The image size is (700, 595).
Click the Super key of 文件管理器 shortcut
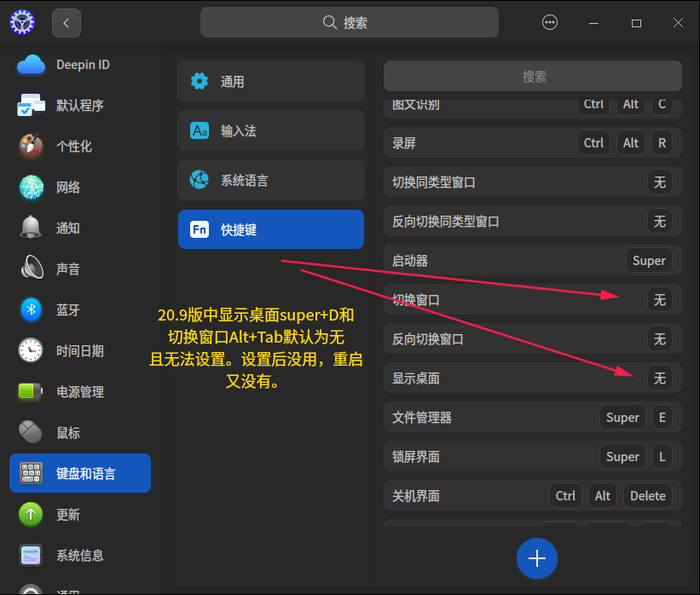click(x=622, y=418)
